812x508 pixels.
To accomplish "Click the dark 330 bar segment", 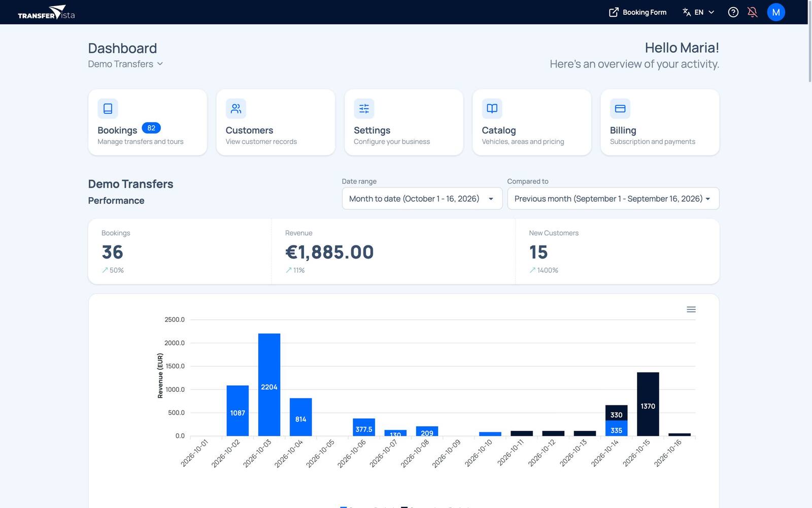I will 616,413.
